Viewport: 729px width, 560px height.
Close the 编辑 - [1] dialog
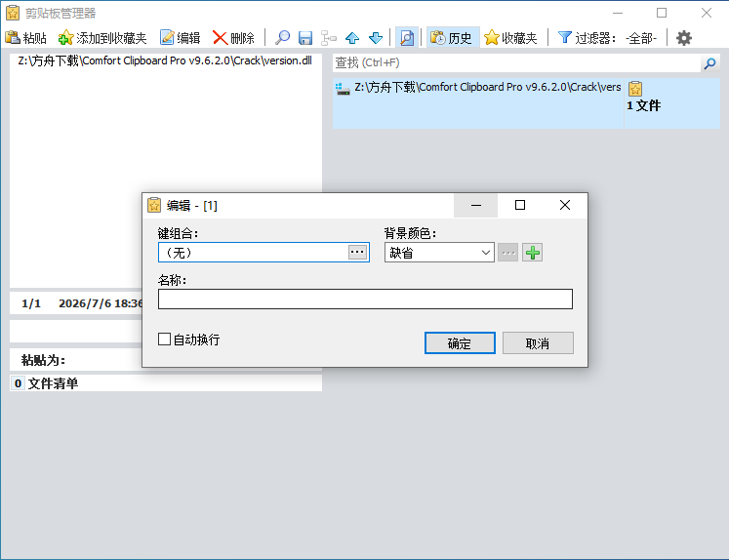pyautogui.click(x=565, y=205)
